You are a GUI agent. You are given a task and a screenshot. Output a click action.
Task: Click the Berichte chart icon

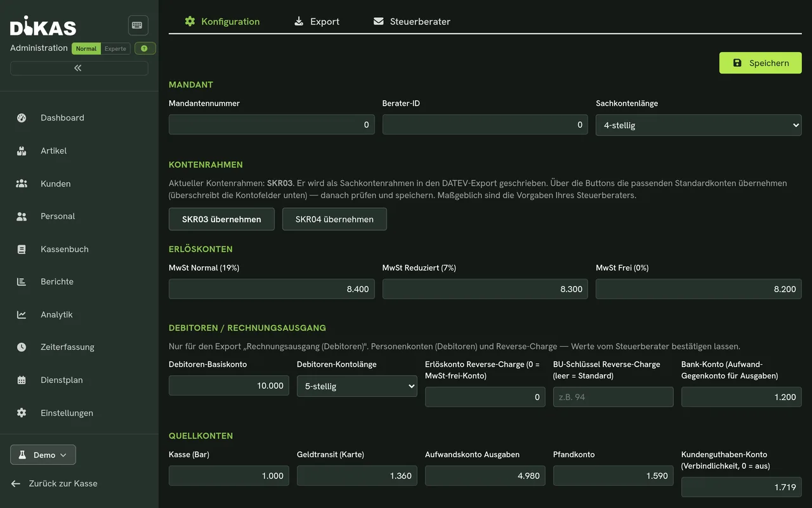tap(22, 281)
